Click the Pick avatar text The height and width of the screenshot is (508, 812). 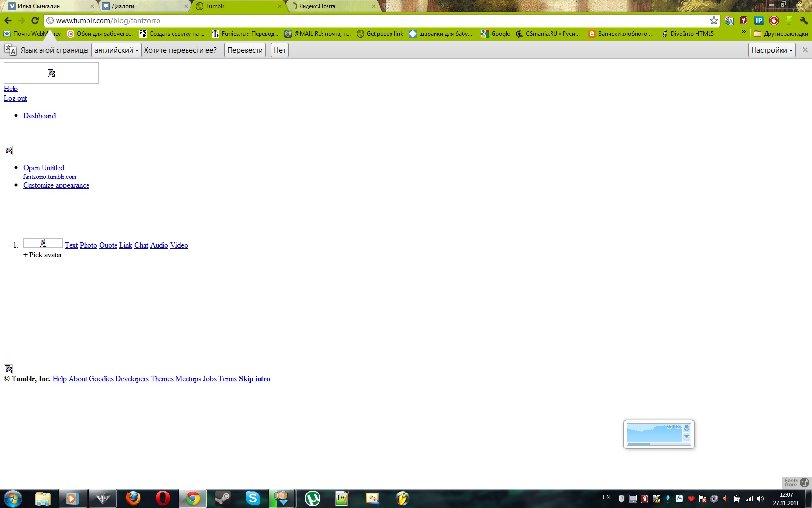click(43, 255)
